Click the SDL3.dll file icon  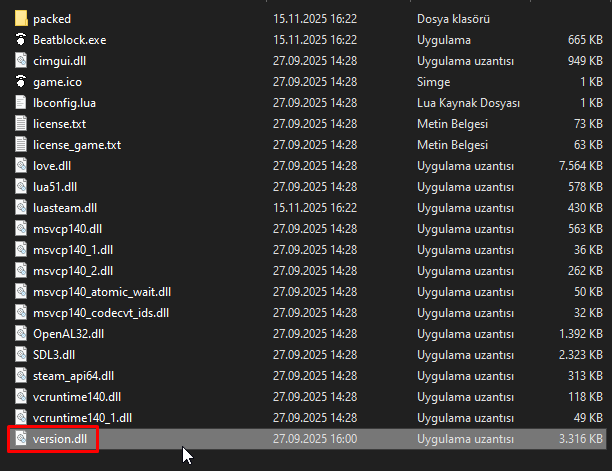[21, 355]
